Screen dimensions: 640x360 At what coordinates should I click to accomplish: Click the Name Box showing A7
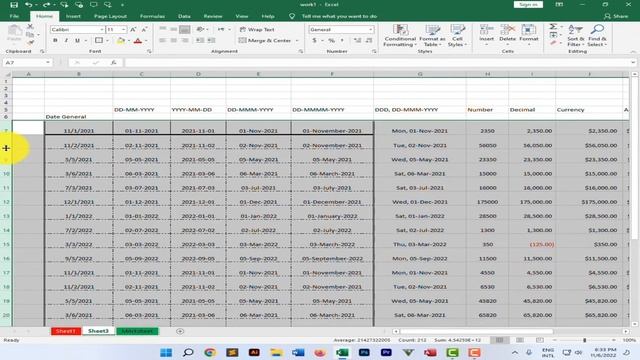click(27, 62)
